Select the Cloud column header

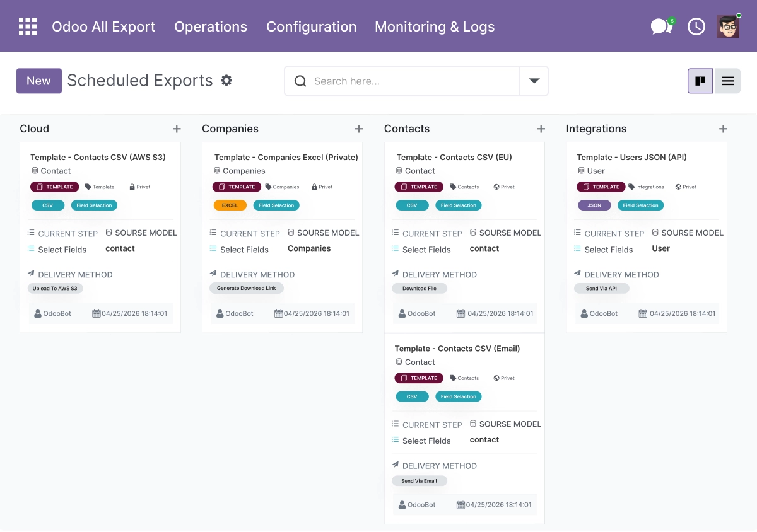(x=35, y=129)
